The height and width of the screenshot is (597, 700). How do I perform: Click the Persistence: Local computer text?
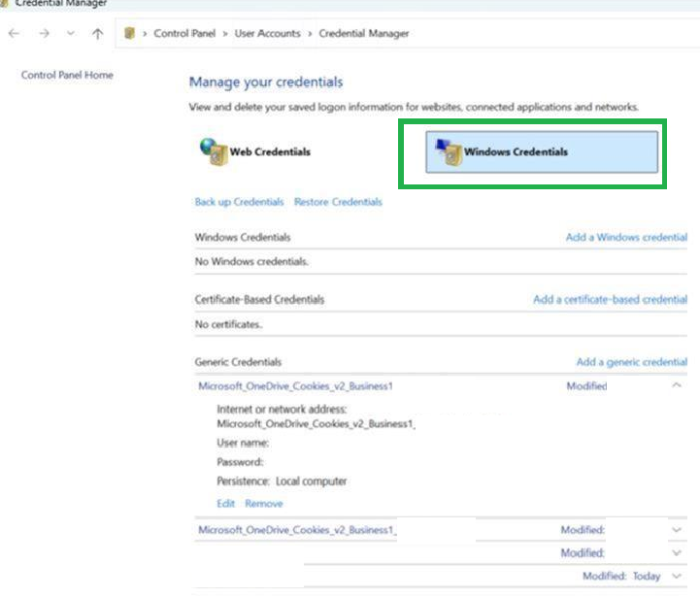(282, 481)
